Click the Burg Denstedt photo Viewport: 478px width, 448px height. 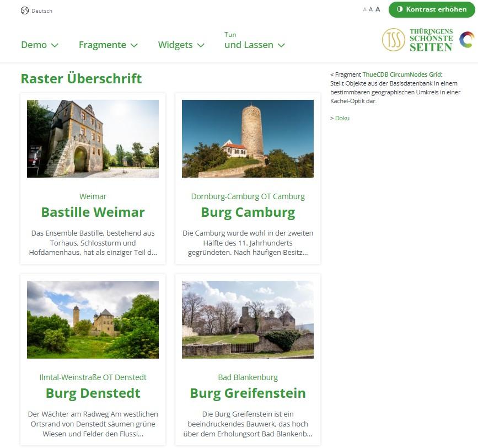[93, 319]
